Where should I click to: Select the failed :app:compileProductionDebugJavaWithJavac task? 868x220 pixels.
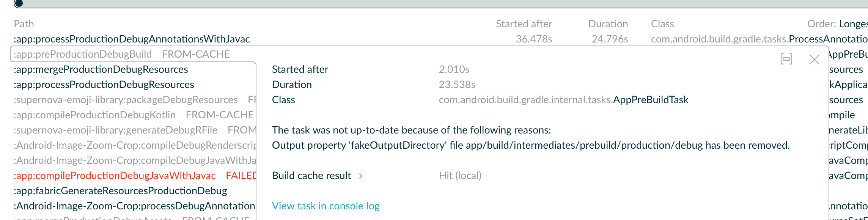coord(115,176)
